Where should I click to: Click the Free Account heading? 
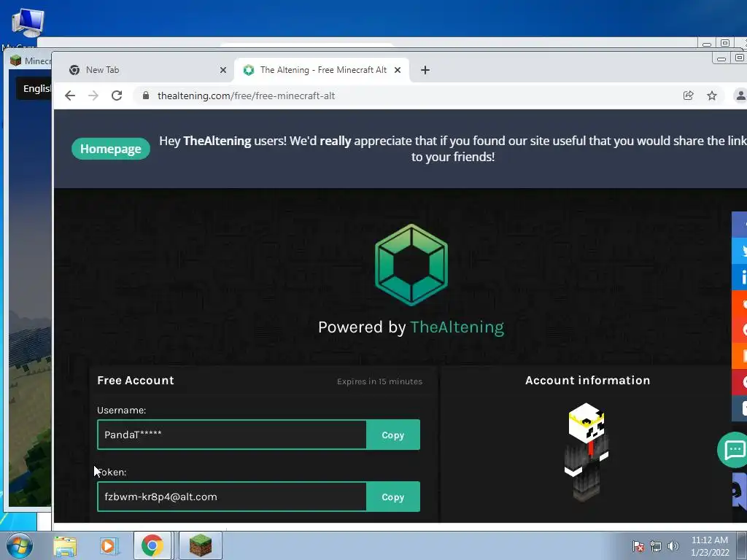click(x=136, y=381)
